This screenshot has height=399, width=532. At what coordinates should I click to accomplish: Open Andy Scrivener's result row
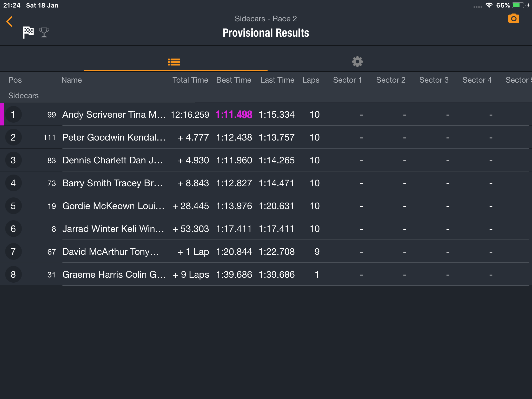point(266,114)
